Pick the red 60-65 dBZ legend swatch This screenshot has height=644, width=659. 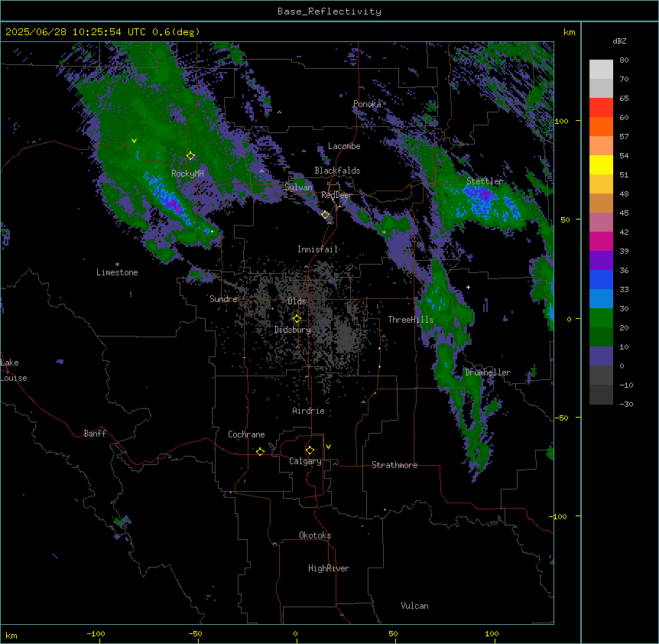point(601,108)
